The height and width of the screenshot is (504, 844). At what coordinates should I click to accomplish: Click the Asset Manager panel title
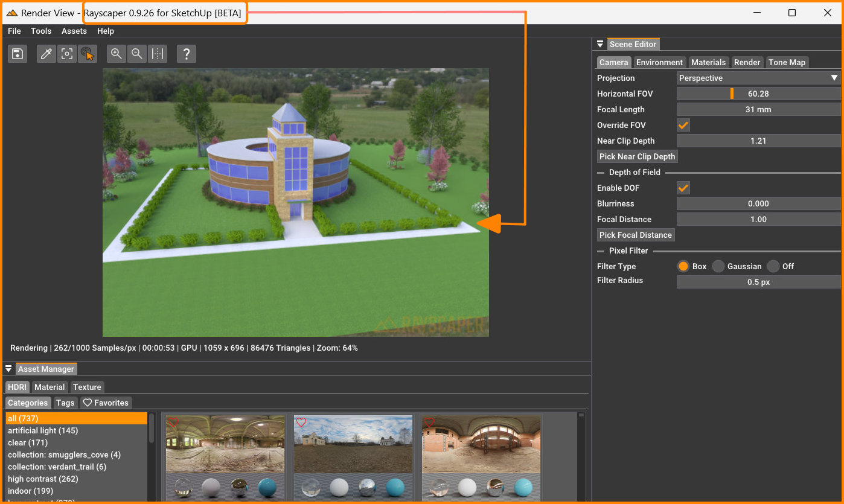point(46,369)
